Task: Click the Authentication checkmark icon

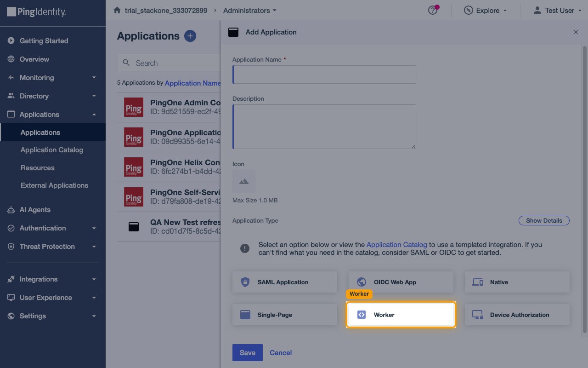Action: coord(11,228)
